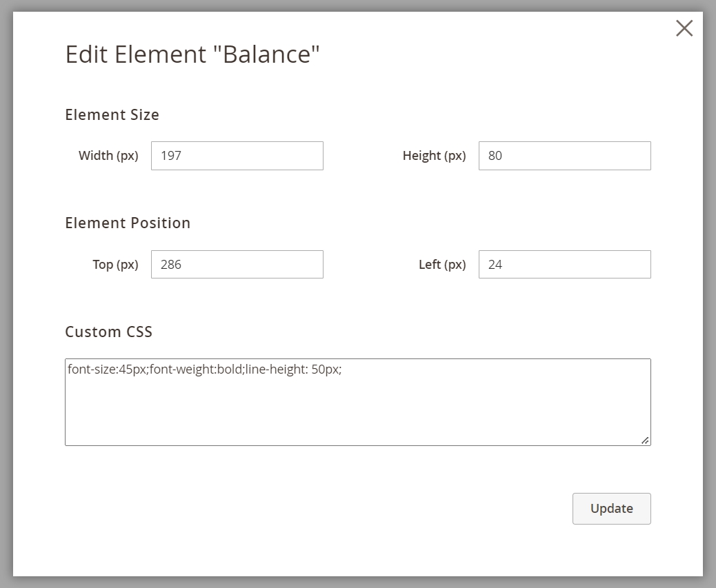Focus the Top (px) input field
716x588 pixels.
[237, 264]
